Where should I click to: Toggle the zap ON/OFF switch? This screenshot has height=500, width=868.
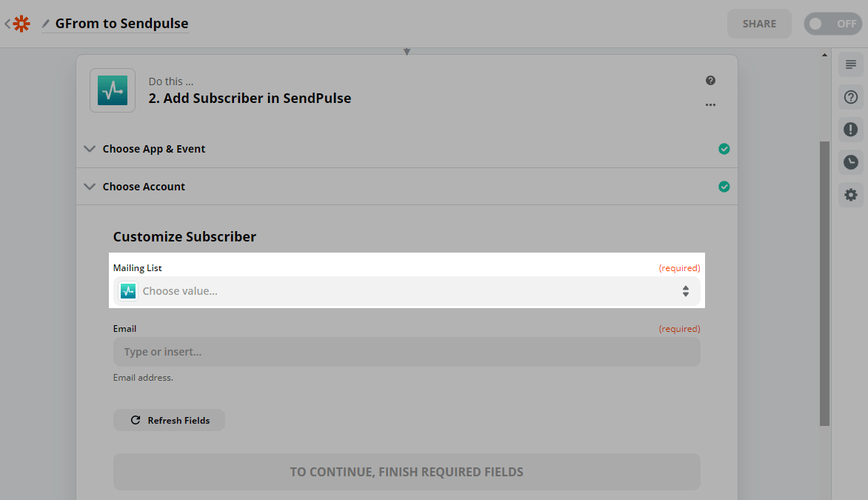coord(832,24)
